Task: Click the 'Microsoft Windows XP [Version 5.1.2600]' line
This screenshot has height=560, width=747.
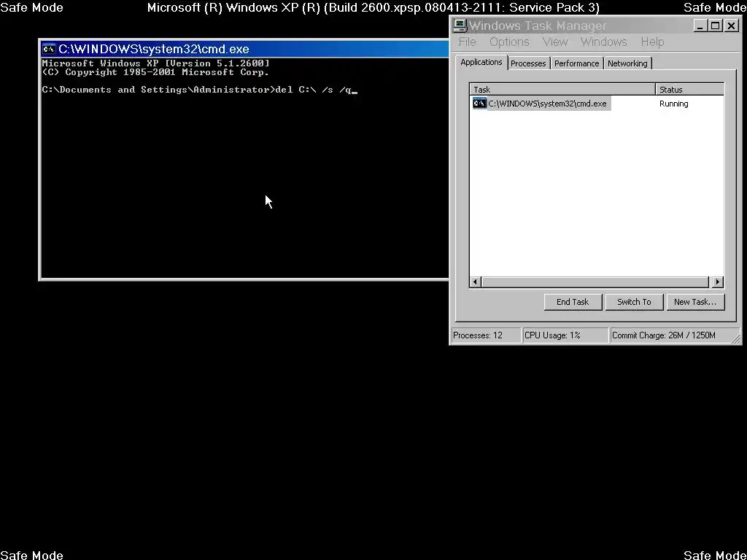Action: tap(156, 63)
